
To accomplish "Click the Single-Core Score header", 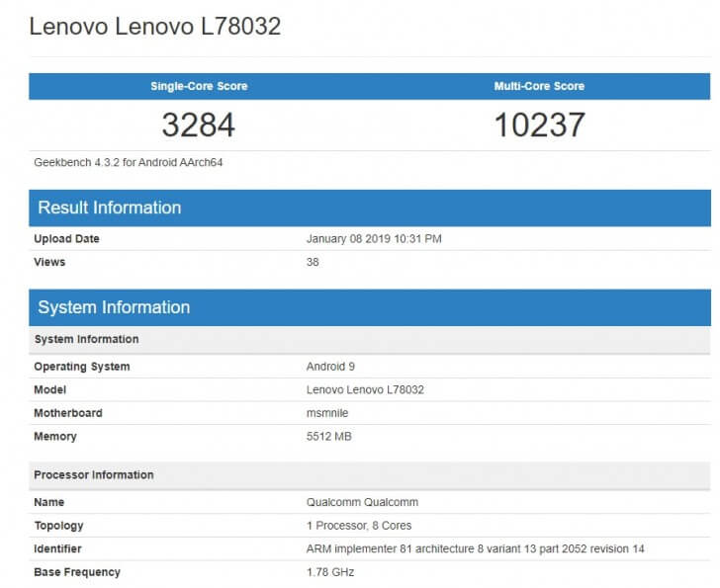I will tap(199, 86).
